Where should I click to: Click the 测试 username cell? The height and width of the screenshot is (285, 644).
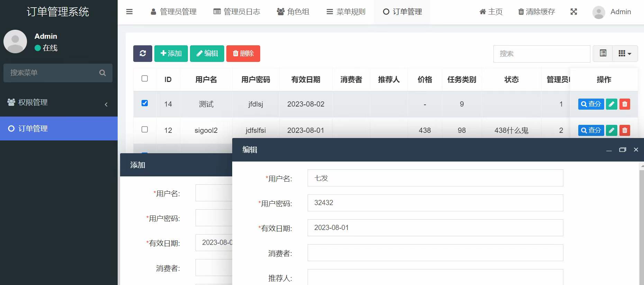[206, 104]
